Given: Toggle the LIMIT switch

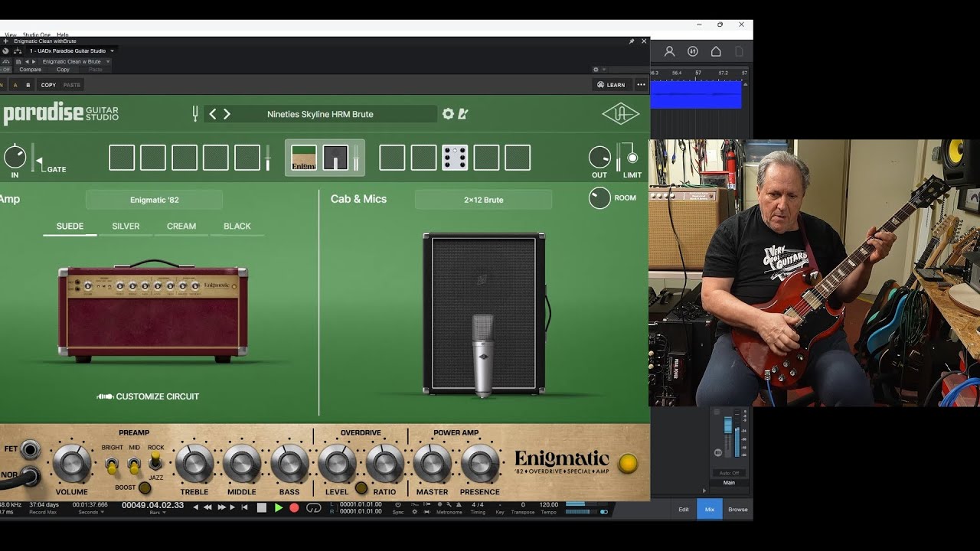Looking at the screenshot, I should pos(632,158).
